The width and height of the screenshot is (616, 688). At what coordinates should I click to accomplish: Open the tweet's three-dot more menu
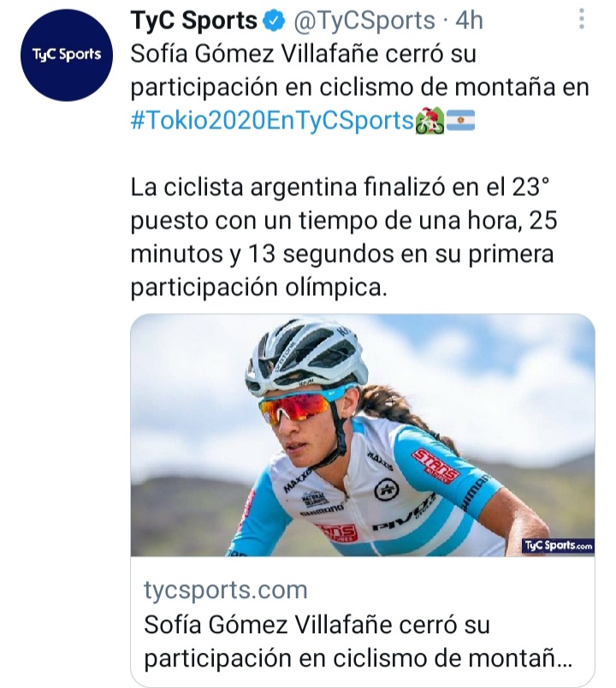click(581, 20)
